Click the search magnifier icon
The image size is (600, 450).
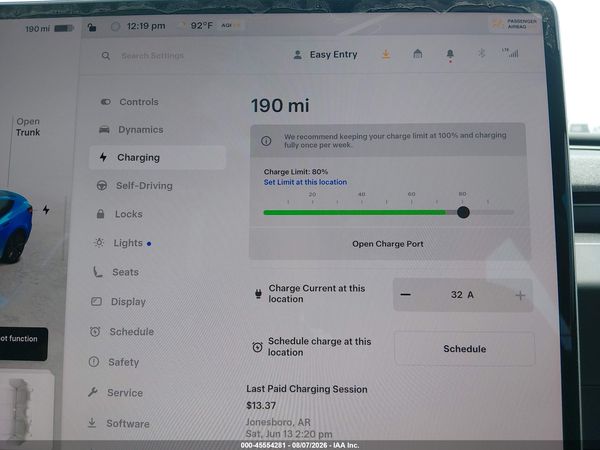point(106,56)
